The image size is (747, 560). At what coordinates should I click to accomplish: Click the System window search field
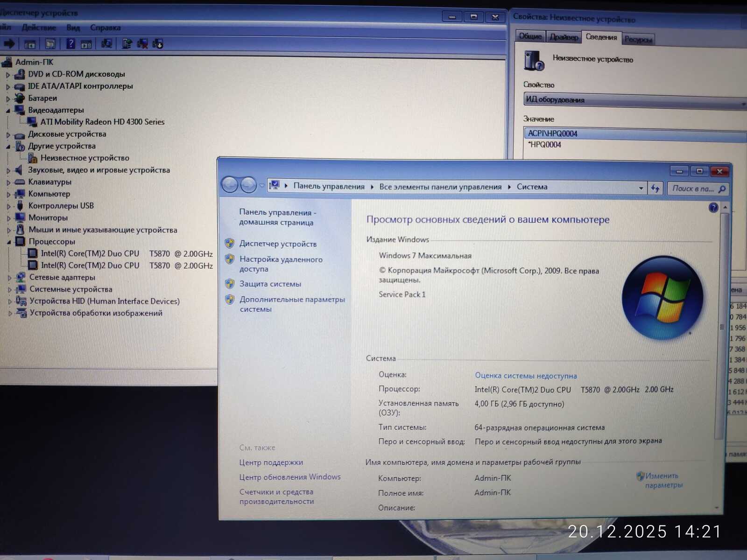(697, 189)
